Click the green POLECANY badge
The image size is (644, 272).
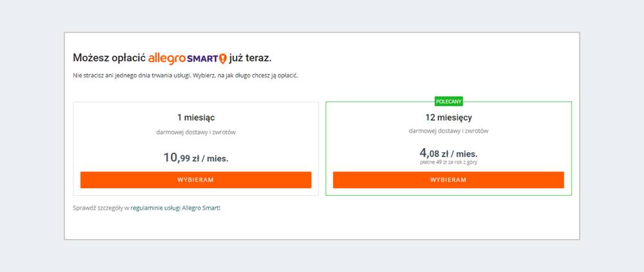pos(449,101)
